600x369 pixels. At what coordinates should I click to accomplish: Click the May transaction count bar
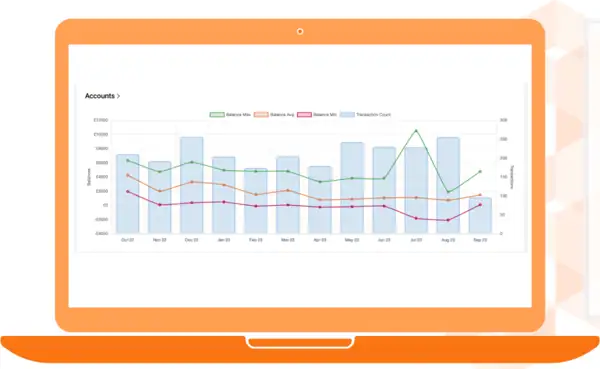[352, 188]
